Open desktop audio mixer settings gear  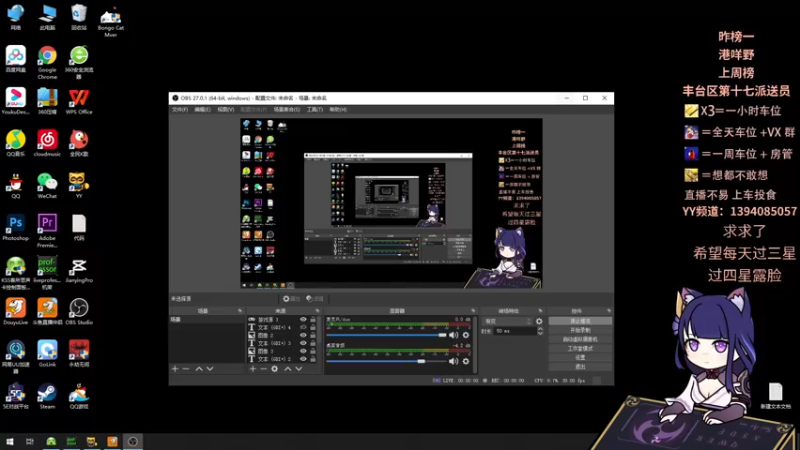(x=466, y=361)
